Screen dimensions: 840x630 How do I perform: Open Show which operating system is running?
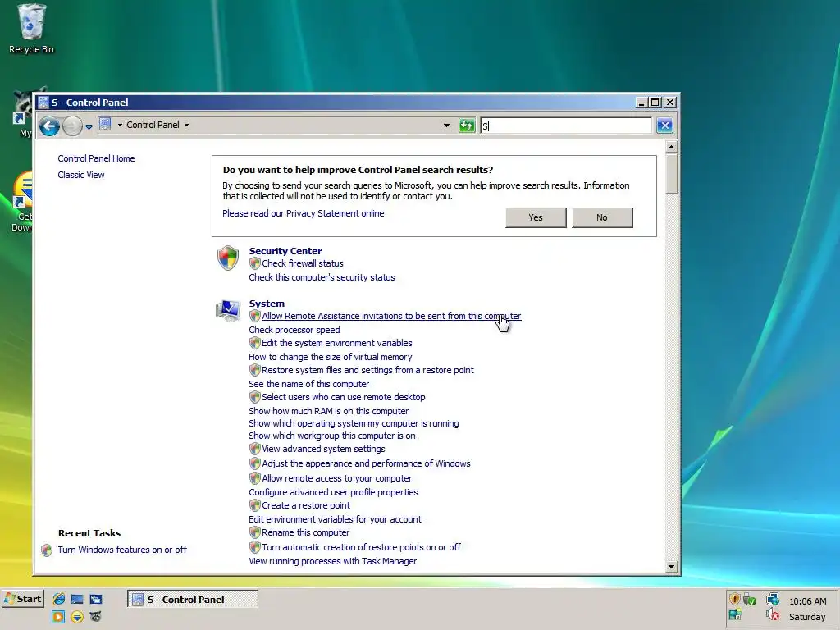point(354,423)
